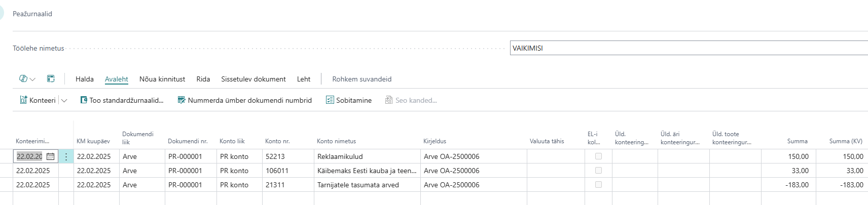Click the Seo kanded icon
This screenshot has height=205, width=868.
[389, 100]
